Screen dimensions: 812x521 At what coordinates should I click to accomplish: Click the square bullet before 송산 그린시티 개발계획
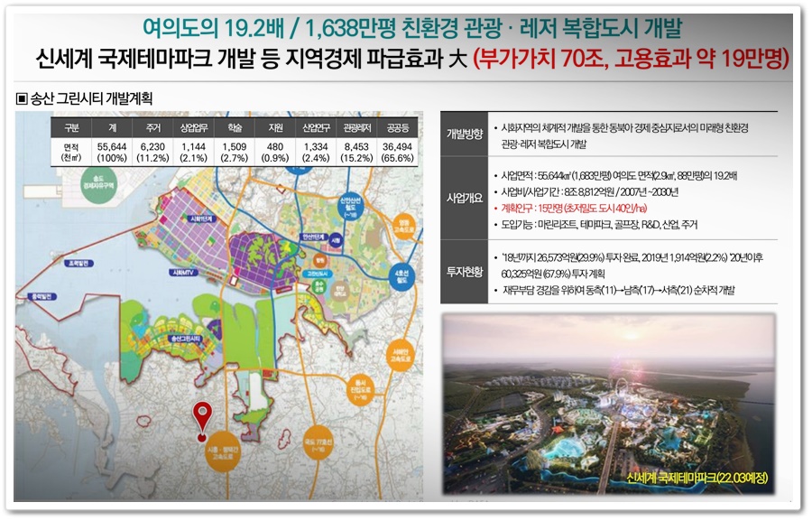pyautogui.click(x=22, y=98)
